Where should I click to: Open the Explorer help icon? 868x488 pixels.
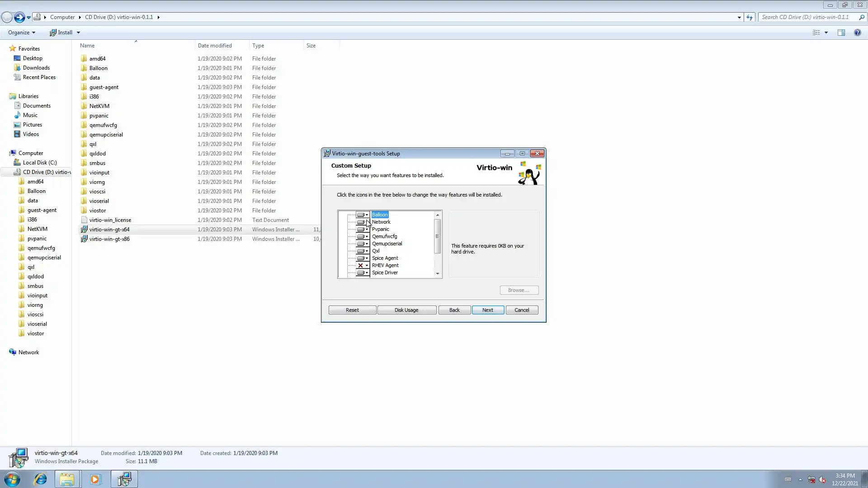click(857, 33)
